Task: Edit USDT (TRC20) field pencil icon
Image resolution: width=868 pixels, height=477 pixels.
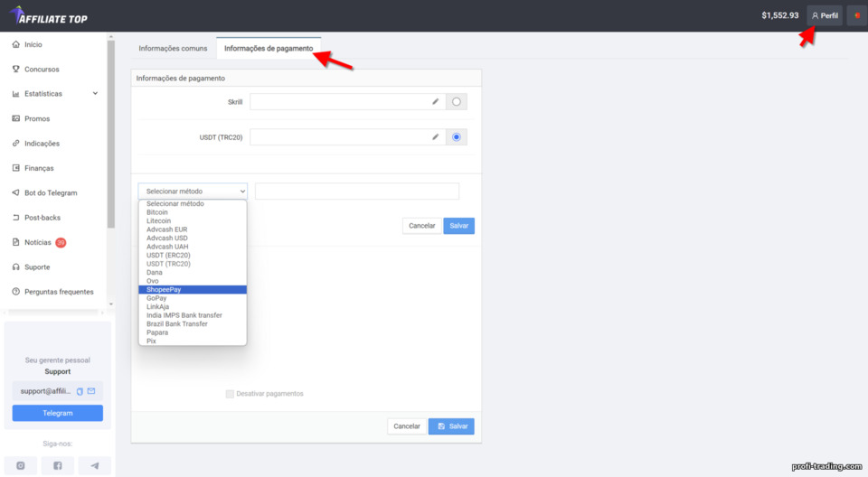Action: [435, 137]
